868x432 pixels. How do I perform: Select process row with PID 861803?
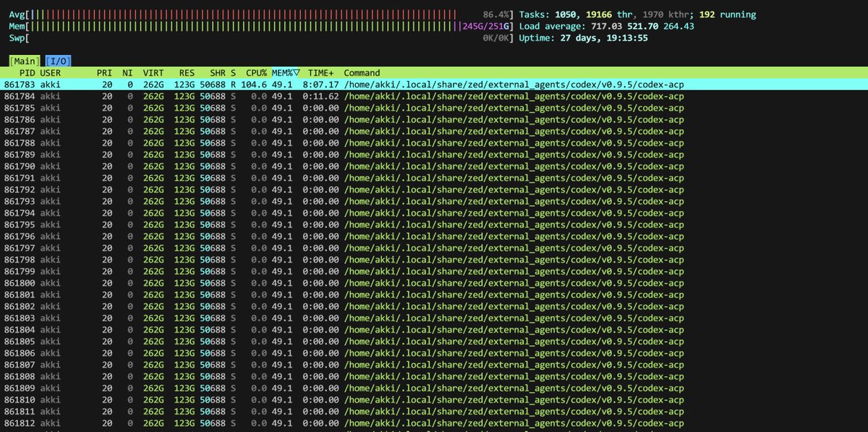[434, 318]
